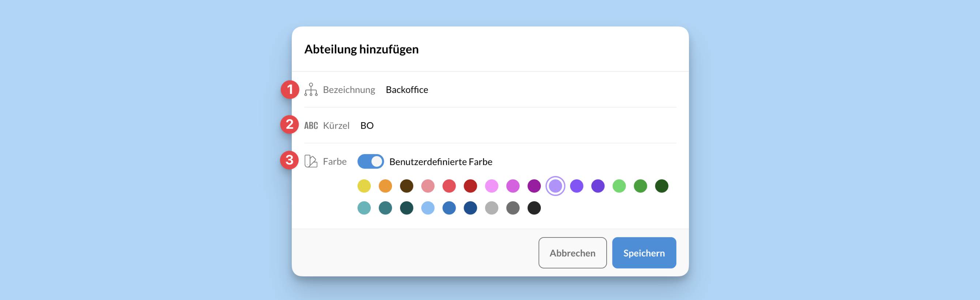Pick the light blue color swatch

(428, 208)
